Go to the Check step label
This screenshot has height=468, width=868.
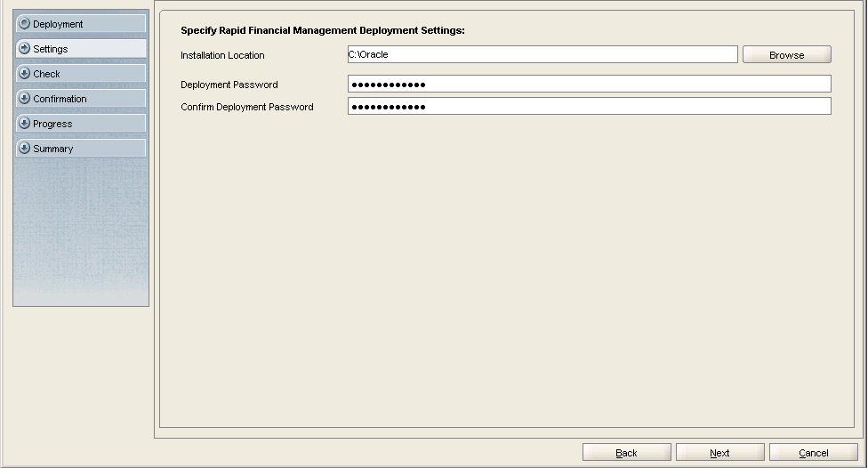pos(46,74)
